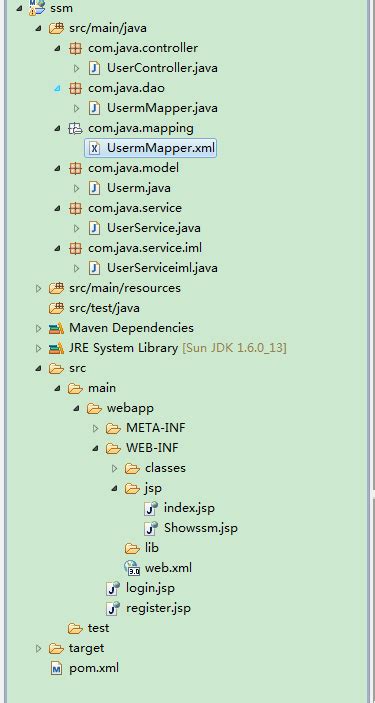Click the web.xml deployment descriptor icon
This screenshot has width=375, height=703.
(132, 568)
